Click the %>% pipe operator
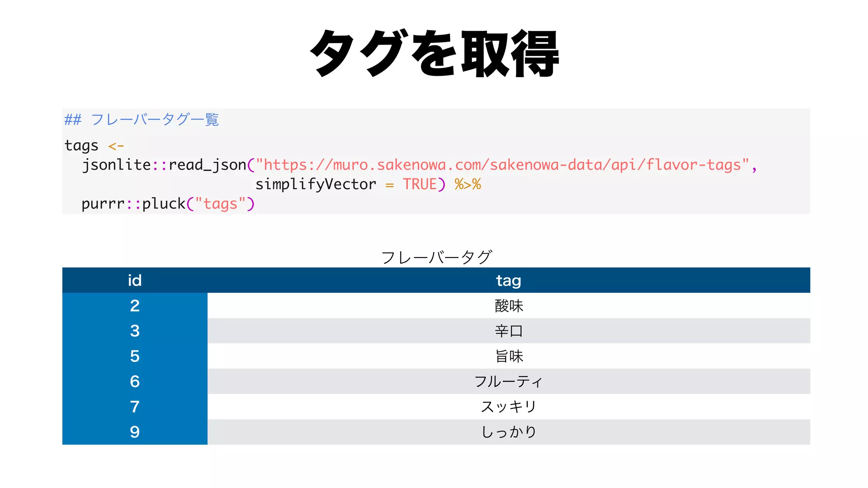 coord(467,184)
